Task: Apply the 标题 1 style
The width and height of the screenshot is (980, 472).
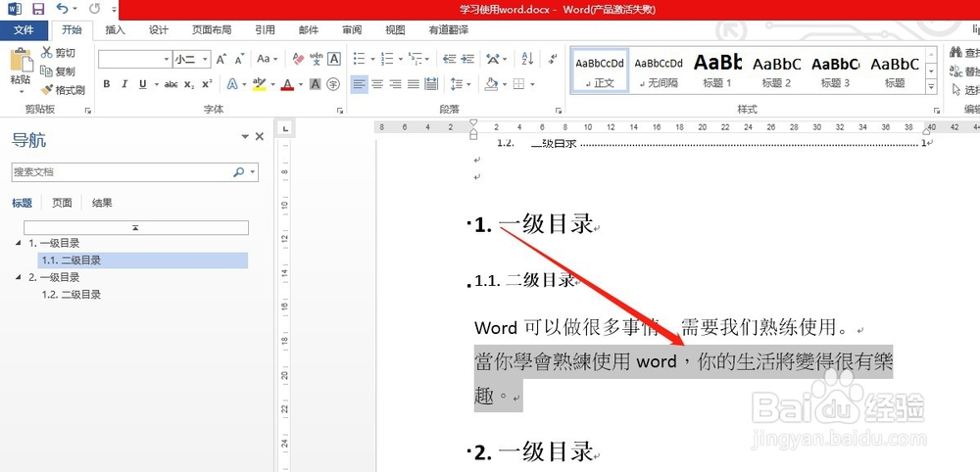Action: 717,70
